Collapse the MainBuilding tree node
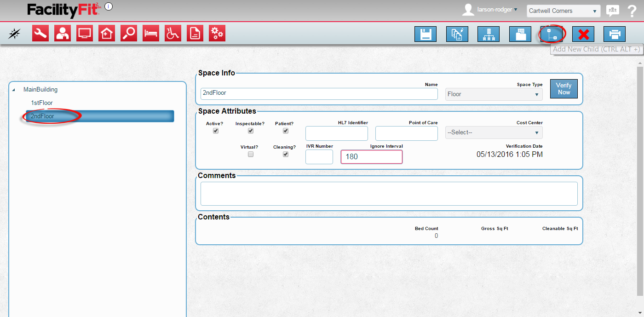Image resolution: width=644 pixels, height=317 pixels. tap(13, 90)
